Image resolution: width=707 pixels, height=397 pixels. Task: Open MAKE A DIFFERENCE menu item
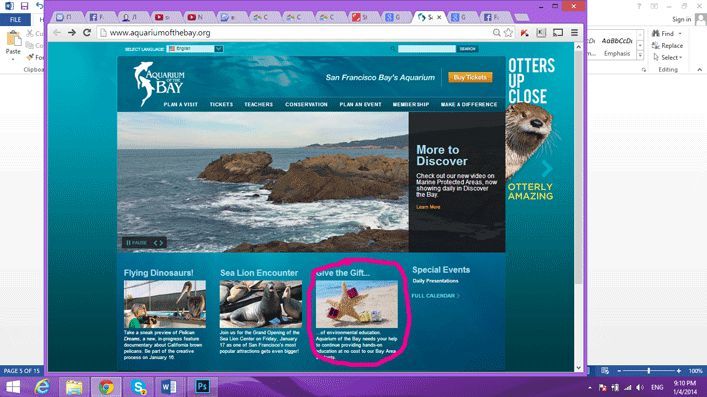[469, 104]
